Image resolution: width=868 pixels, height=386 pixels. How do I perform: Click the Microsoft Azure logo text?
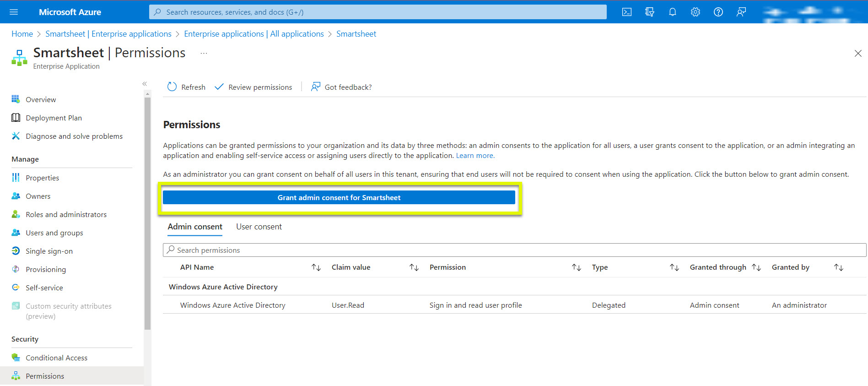pos(70,12)
